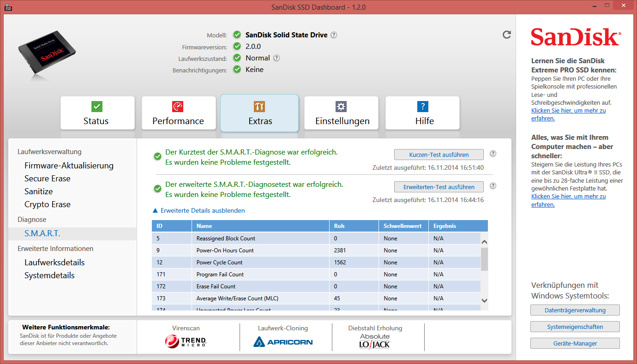
Task: Open the Apricorn Laufwerk-Cloning logo
Action: (283, 342)
